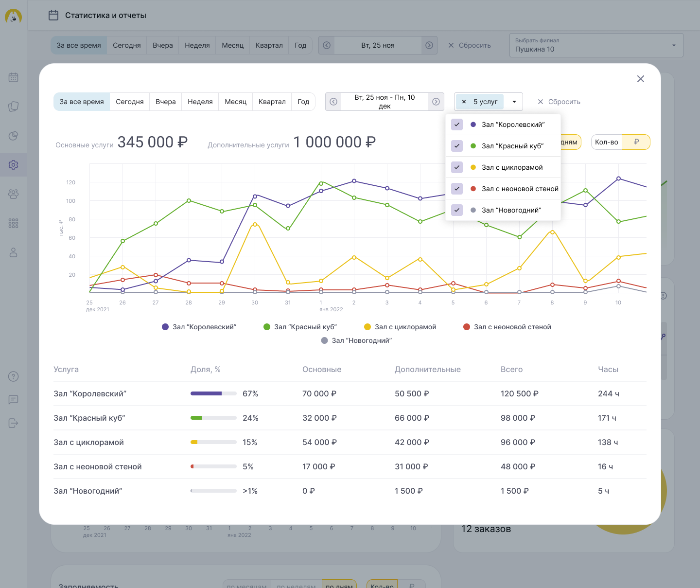Select the Год tab in the modal
The height and width of the screenshot is (588, 700).
pyautogui.click(x=303, y=102)
